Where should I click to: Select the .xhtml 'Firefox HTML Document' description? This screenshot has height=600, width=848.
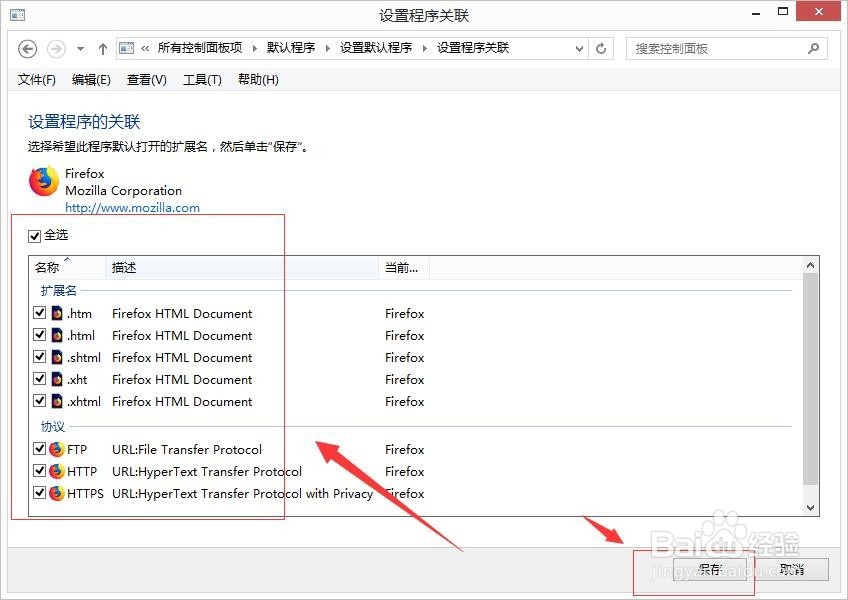[x=182, y=401]
